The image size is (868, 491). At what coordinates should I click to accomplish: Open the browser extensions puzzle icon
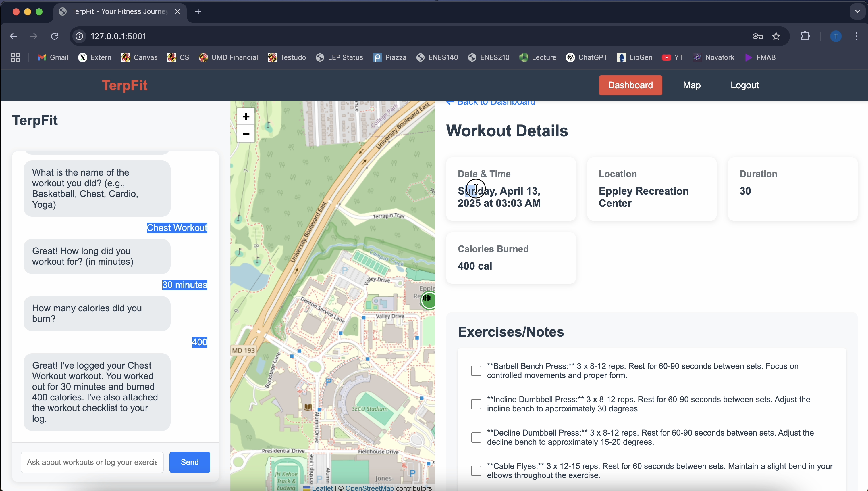(x=805, y=36)
